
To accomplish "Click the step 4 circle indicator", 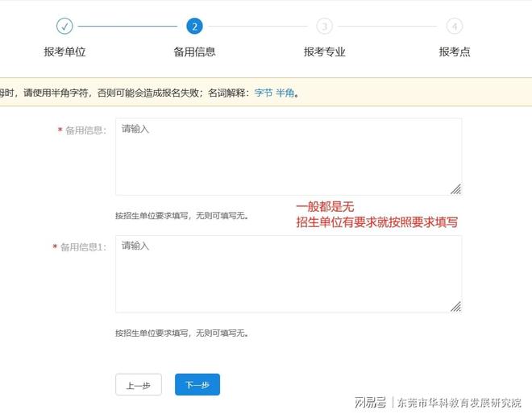I will pyautogui.click(x=455, y=27).
